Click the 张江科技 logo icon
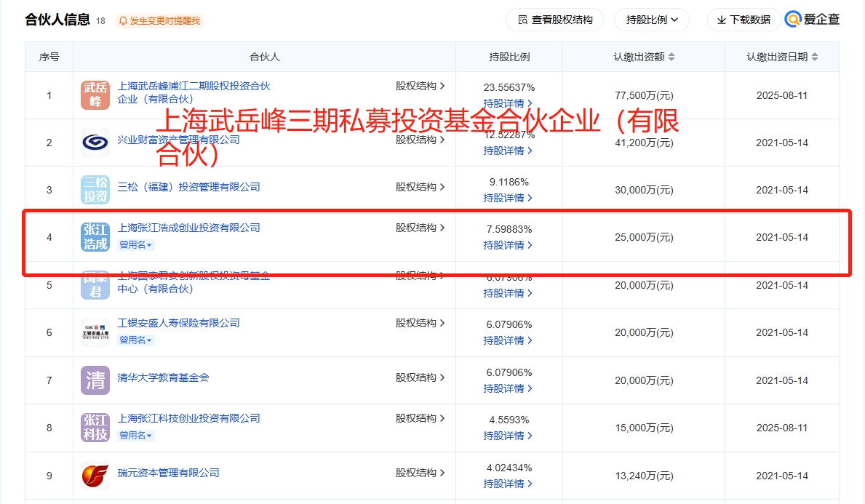Image resolution: width=865 pixels, height=504 pixels. (x=95, y=428)
